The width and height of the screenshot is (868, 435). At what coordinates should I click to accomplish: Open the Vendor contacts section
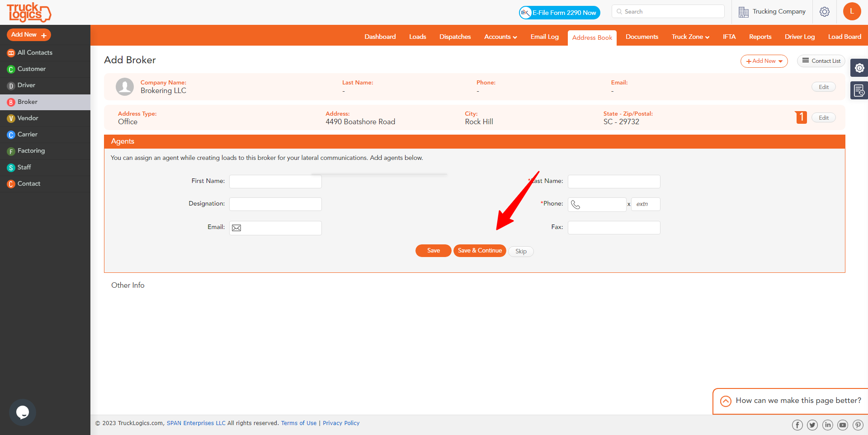point(28,118)
